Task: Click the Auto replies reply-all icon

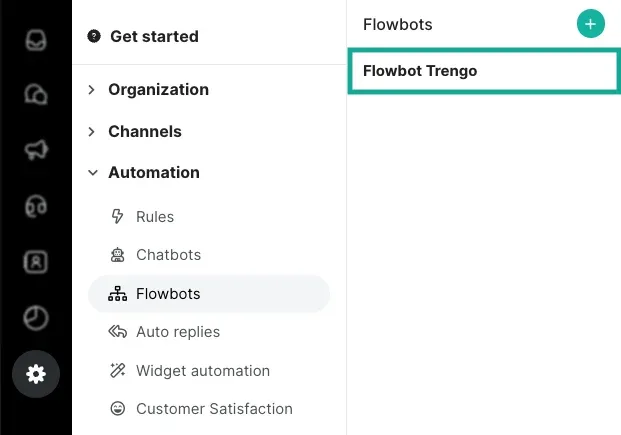Action: (118, 332)
